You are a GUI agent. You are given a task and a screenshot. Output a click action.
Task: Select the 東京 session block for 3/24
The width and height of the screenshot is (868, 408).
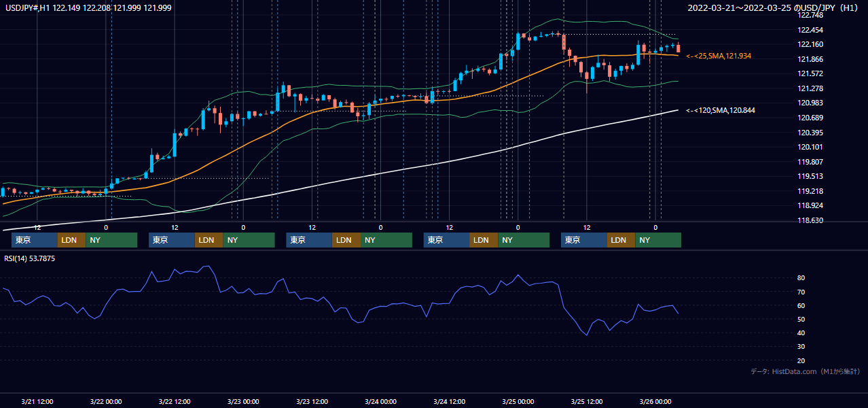coord(446,240)
